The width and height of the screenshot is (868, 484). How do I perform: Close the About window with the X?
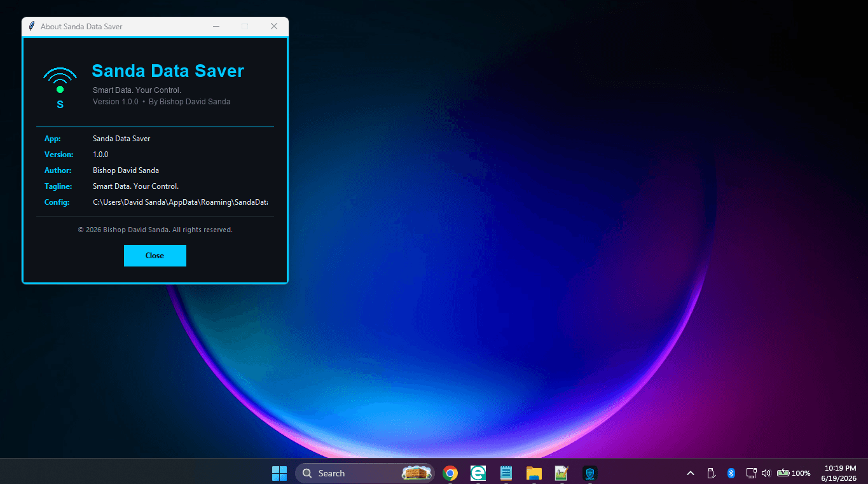[x=274, y=27]
